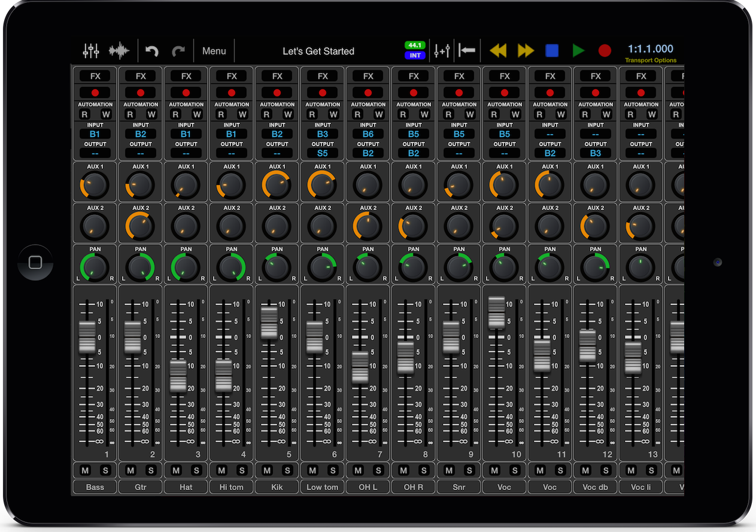Open the FX panel for Hat channel
Image resolution: width=756 pixels, height=532 pixels.
click(186, 76)
